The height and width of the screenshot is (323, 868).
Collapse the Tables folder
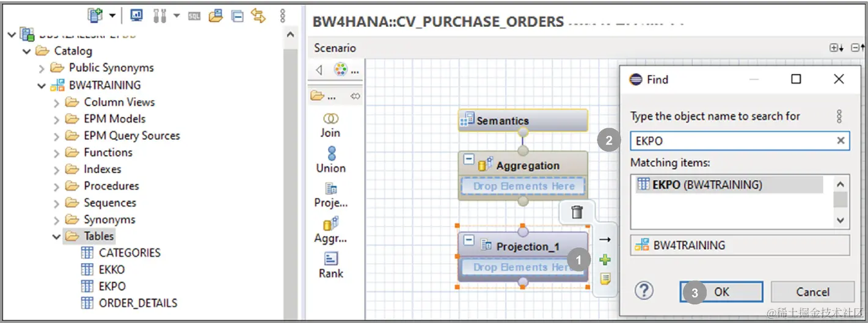click(57, 236)
